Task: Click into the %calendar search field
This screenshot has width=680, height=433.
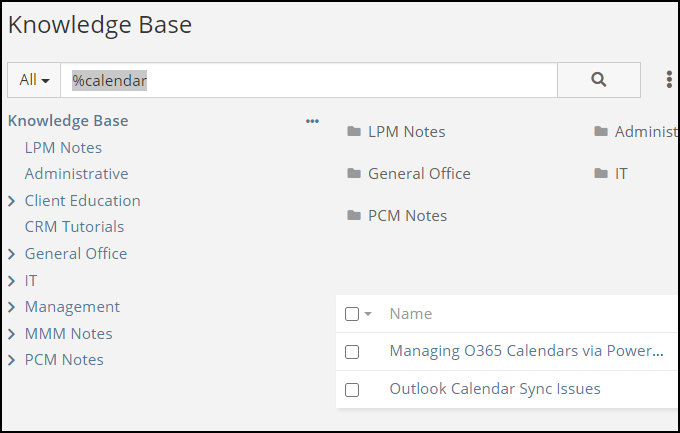Action: 308,80
